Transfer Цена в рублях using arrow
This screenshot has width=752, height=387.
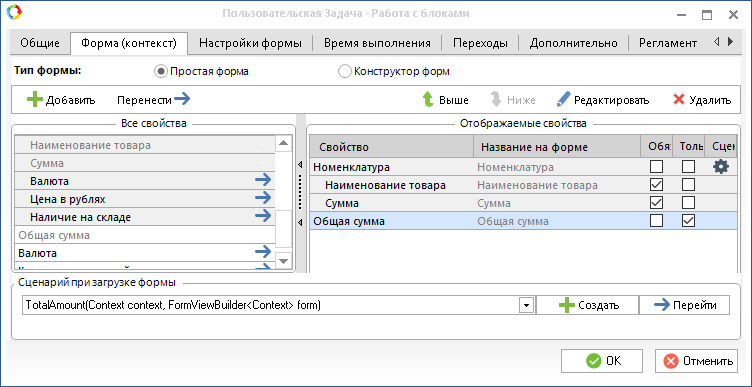pyautogui.click(x=263, y=198)
